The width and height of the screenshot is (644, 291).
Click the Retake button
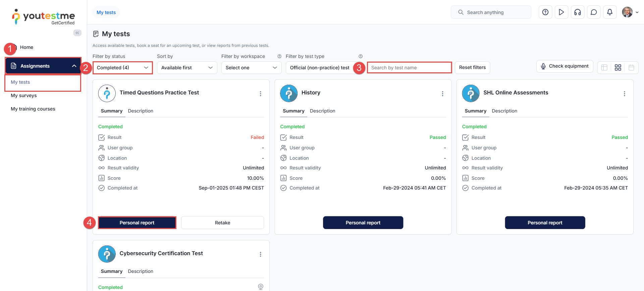pos(222,223)
